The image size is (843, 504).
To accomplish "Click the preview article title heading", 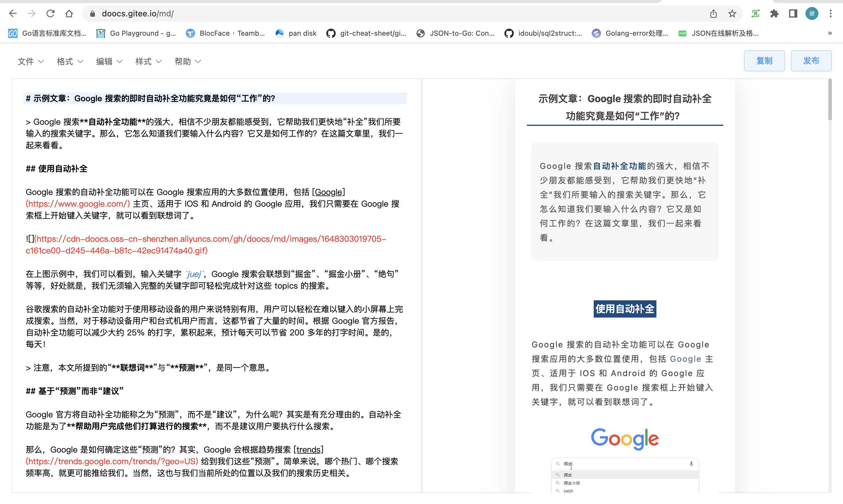I will tap(625, 107).
